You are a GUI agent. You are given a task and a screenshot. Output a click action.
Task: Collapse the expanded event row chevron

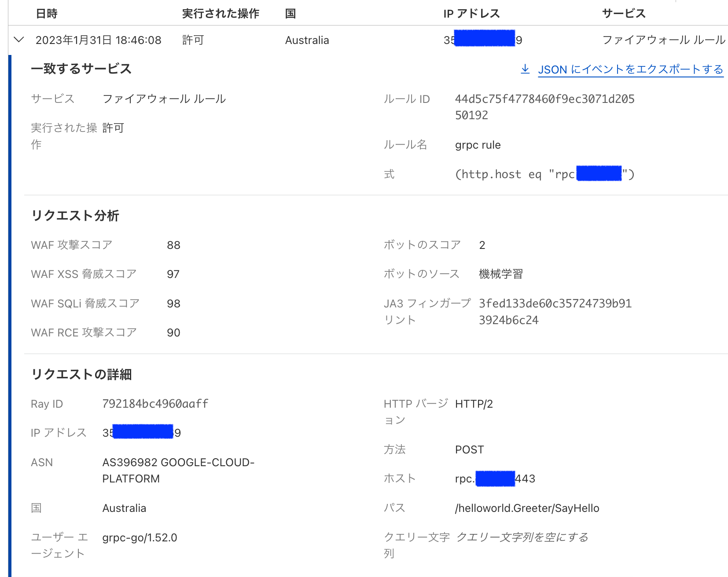(18, 40)
